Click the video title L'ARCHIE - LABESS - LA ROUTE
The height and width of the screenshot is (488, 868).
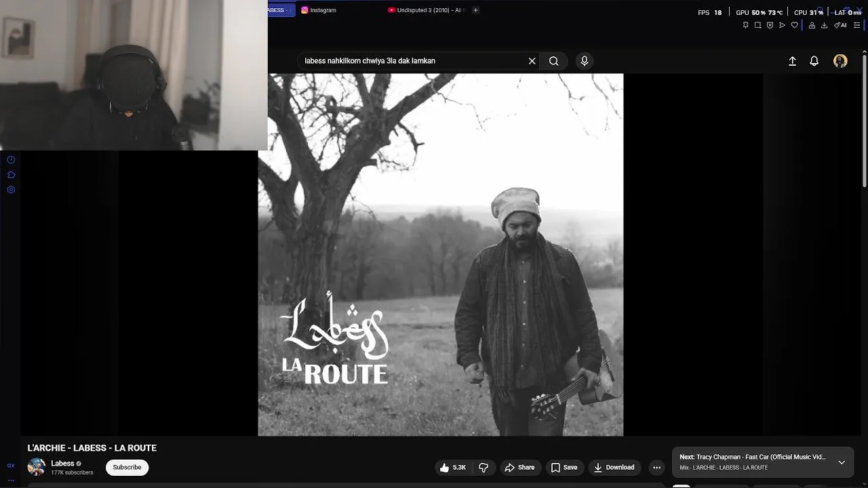coord(92,448)
